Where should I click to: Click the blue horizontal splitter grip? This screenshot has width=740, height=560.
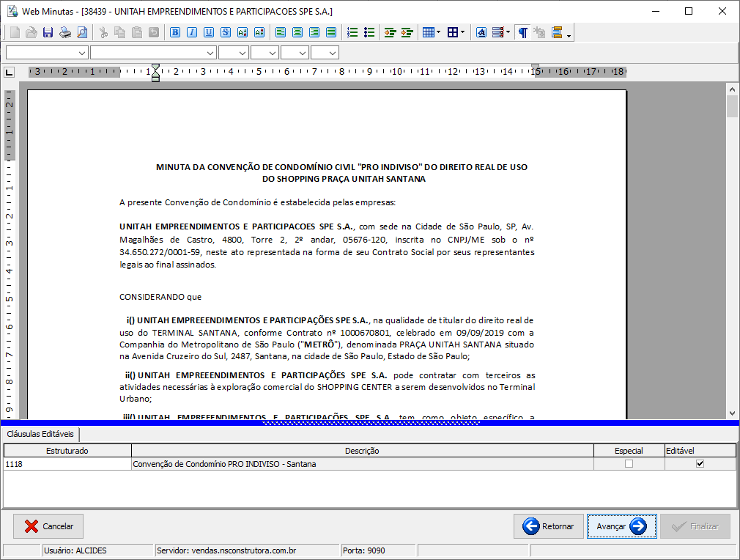(x=371, y=423)
